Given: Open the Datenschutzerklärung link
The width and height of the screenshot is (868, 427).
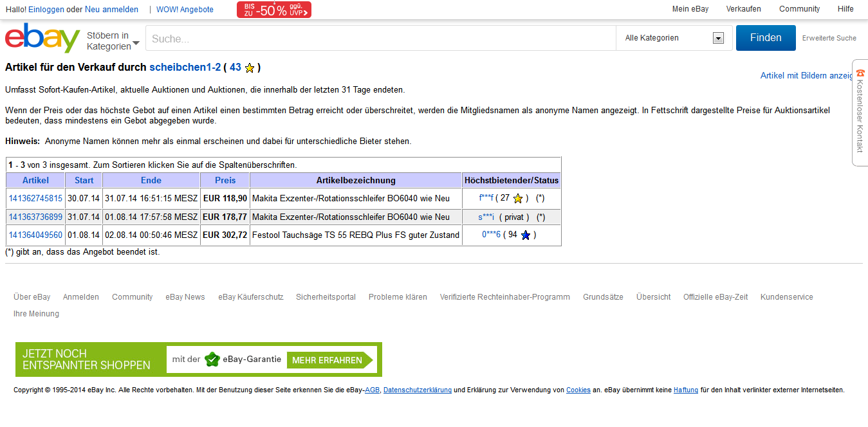Looking at the screenshot, I should pyautogui.click(x=418, y=390).
